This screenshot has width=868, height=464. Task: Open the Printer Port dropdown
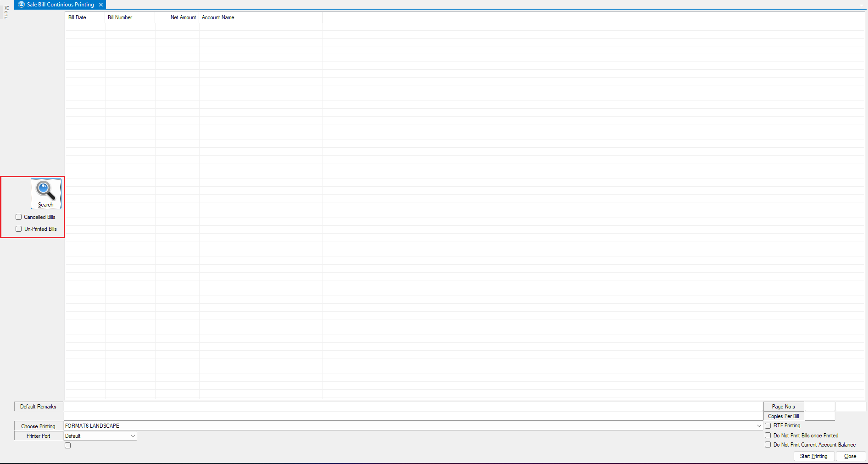(133, 436)
